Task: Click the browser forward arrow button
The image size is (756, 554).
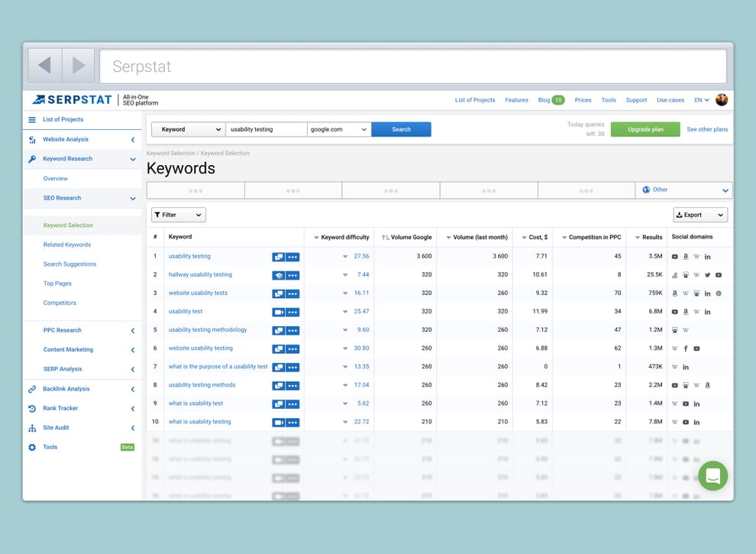Action: point(78,66)
